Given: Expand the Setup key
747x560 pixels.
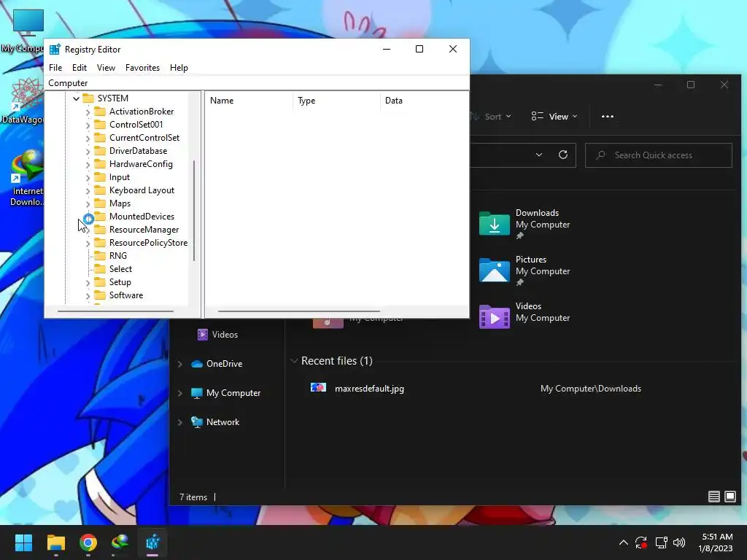Looking at the screenshot, I should tap(88, 283).
